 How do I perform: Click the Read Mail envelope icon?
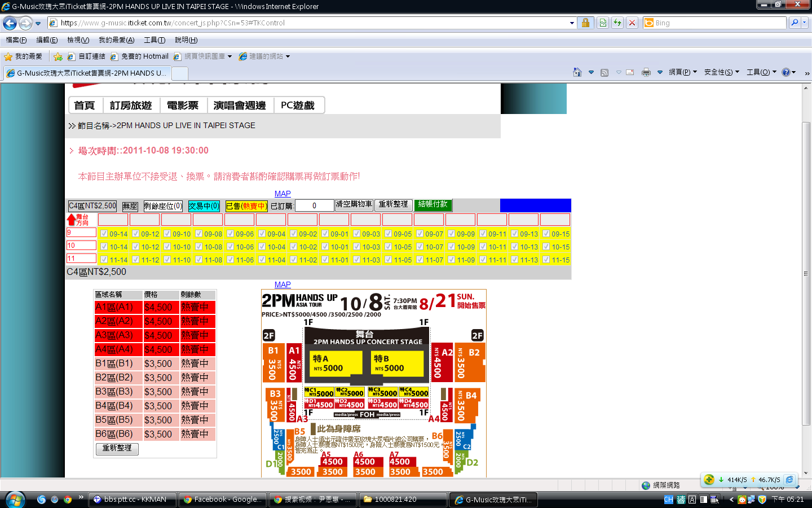tap(630, 72)
